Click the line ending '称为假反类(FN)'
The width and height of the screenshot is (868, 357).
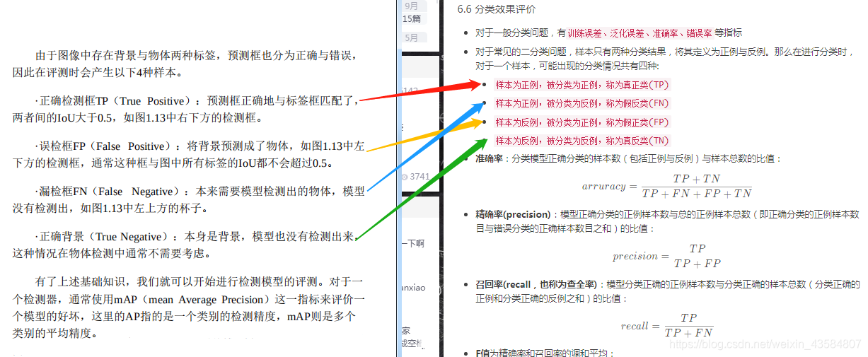click(581, 103)
